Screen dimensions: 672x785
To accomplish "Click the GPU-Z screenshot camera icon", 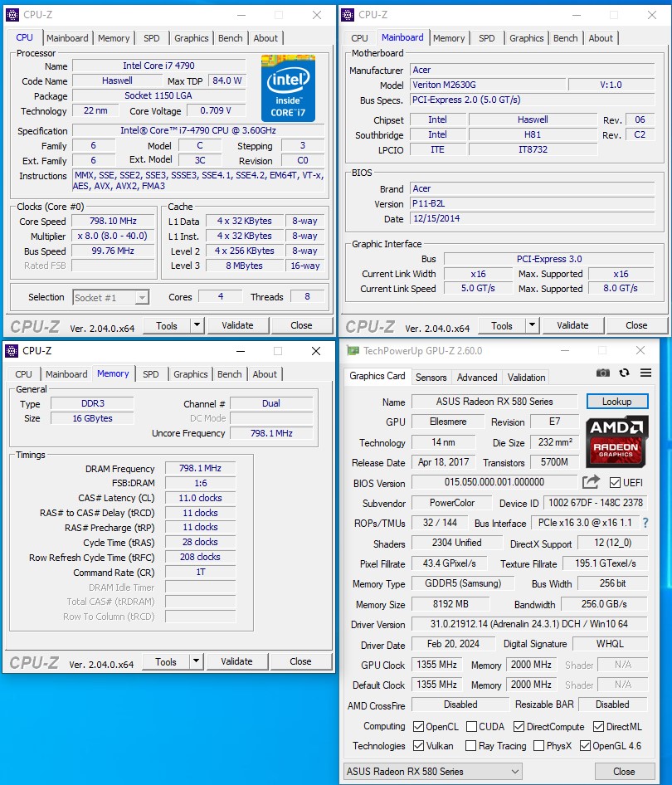I will 603,373.
